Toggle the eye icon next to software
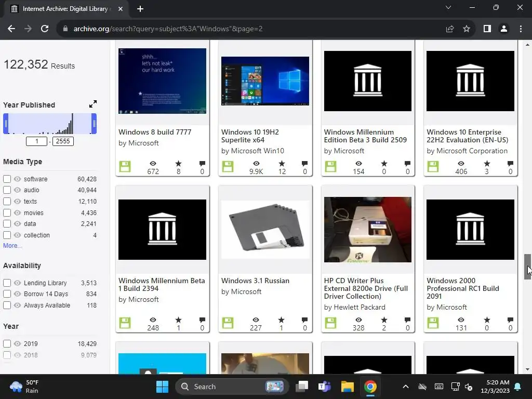Image resolution: width=532 pixels, height=399 pixels. tap(17, 179)
